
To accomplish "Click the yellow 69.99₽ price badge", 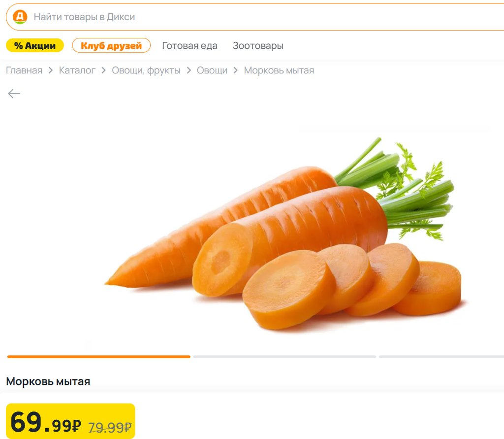I will coord(70,421).
